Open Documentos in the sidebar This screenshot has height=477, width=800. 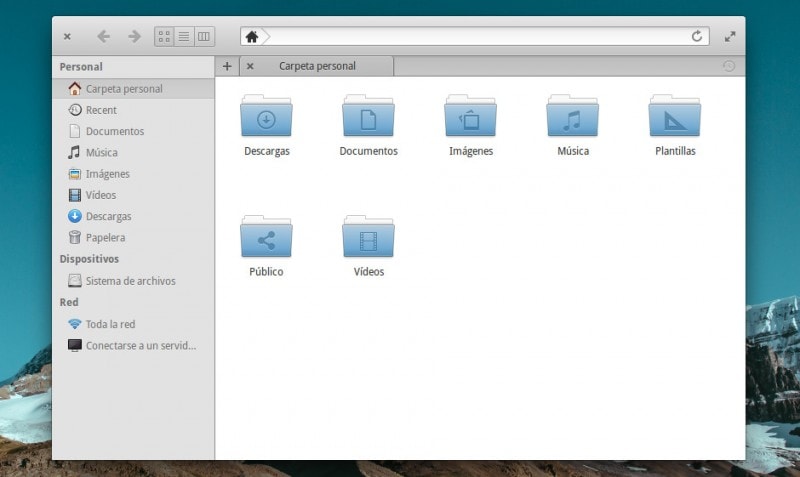tap(133, 131)
